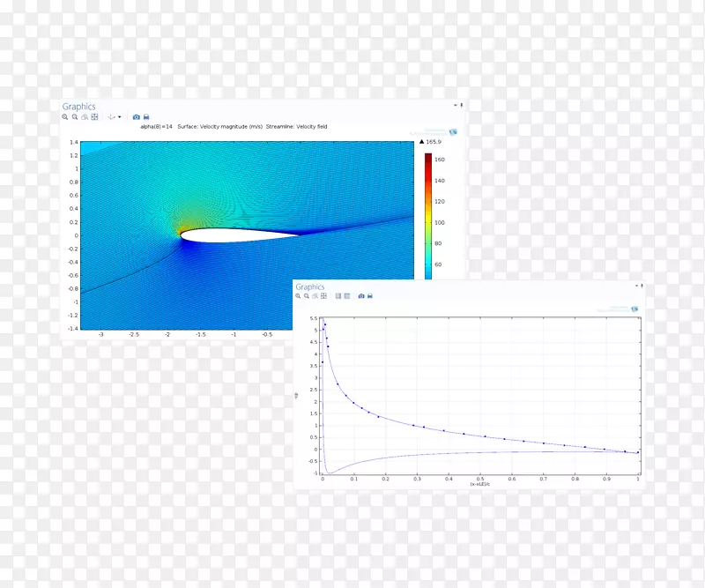The image size is (705, 588).
Task: Click the velocity color legend bar
Action: coord(428,216)
